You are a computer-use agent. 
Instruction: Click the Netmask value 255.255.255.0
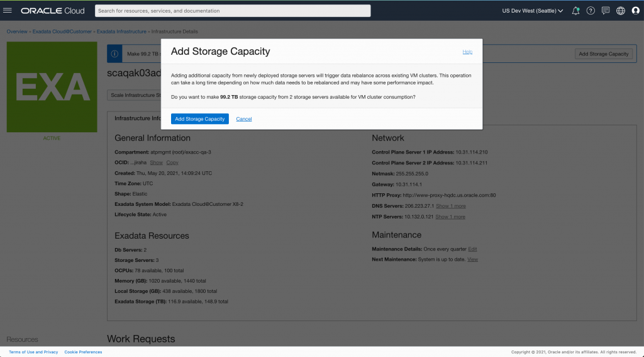[x=412, y=174]
